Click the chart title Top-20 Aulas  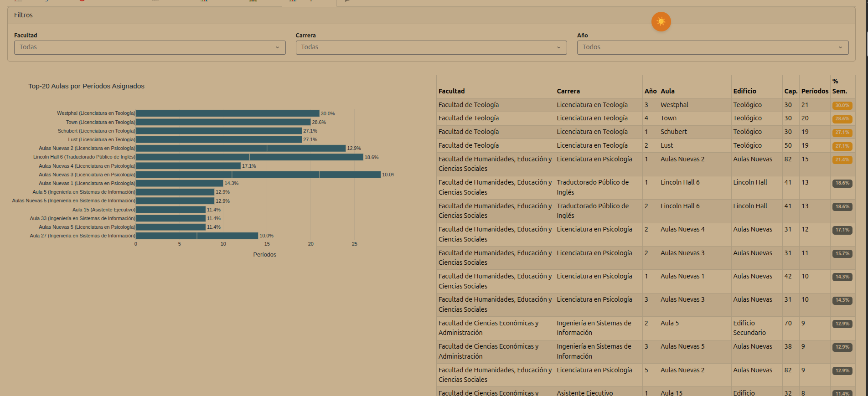pos(86,86)
